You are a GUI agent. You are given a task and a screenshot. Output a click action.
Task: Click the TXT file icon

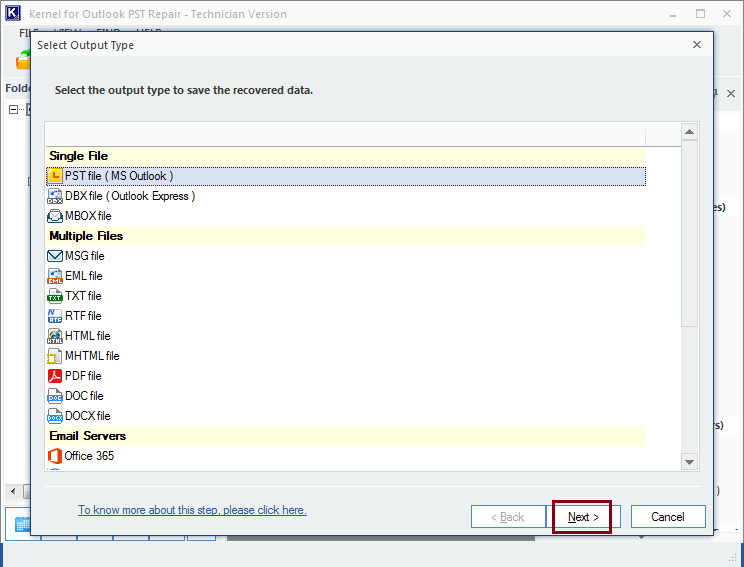pos(55,296)
